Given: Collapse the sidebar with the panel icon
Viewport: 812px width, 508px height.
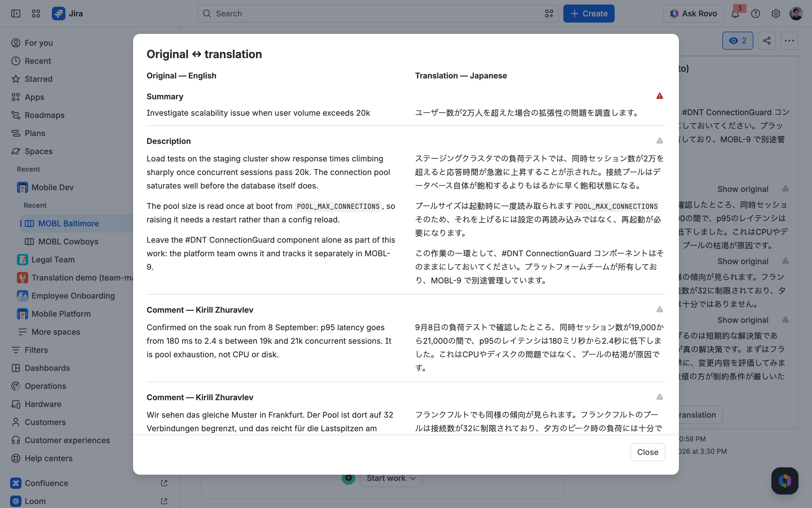Looking at the screenshot, I should [x=16, y=14].
